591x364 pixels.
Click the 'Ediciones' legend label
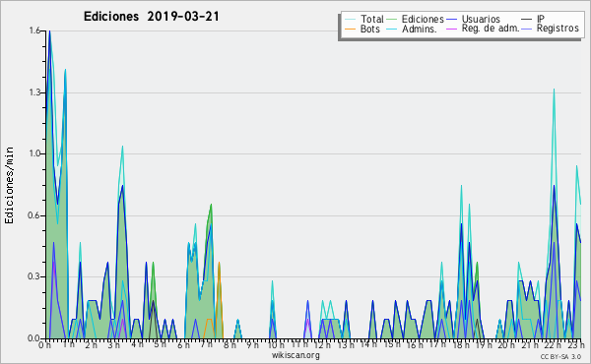[x=423, y=19]
